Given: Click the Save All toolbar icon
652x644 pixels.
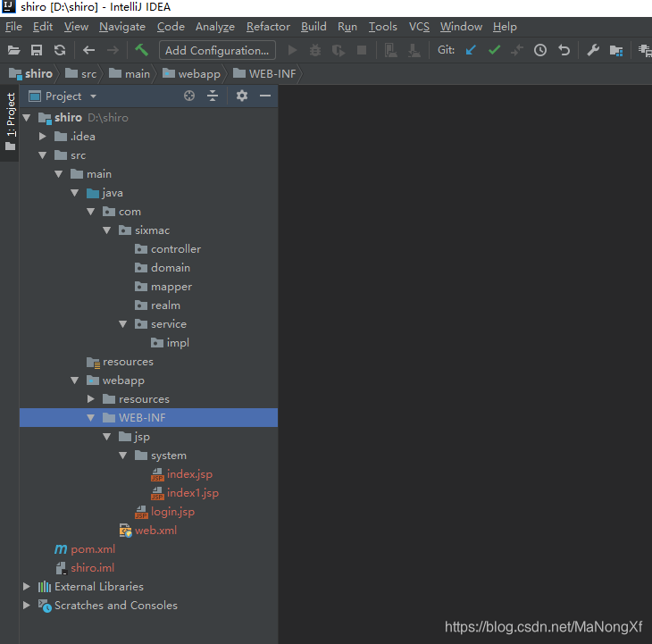Looking at the screenshot, I should pyautogui.click(x=37, y=50).
